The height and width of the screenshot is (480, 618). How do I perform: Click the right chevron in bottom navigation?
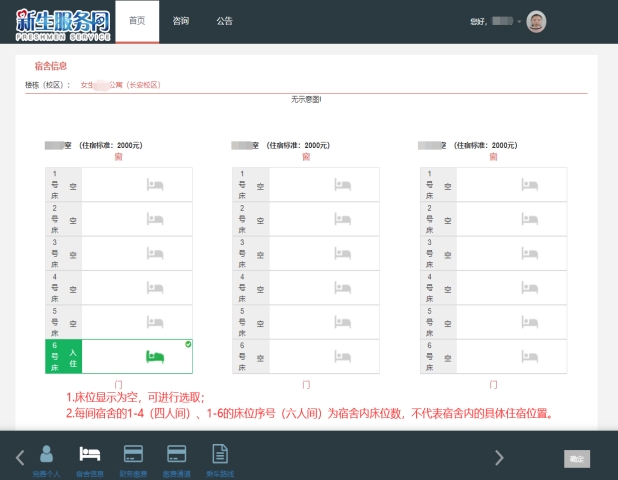point(499,458)
